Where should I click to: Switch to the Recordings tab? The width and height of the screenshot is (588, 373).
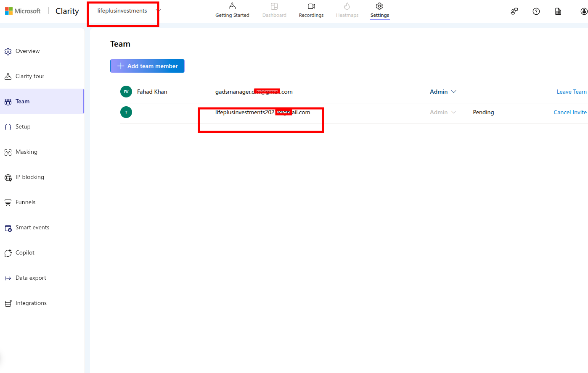311,11
